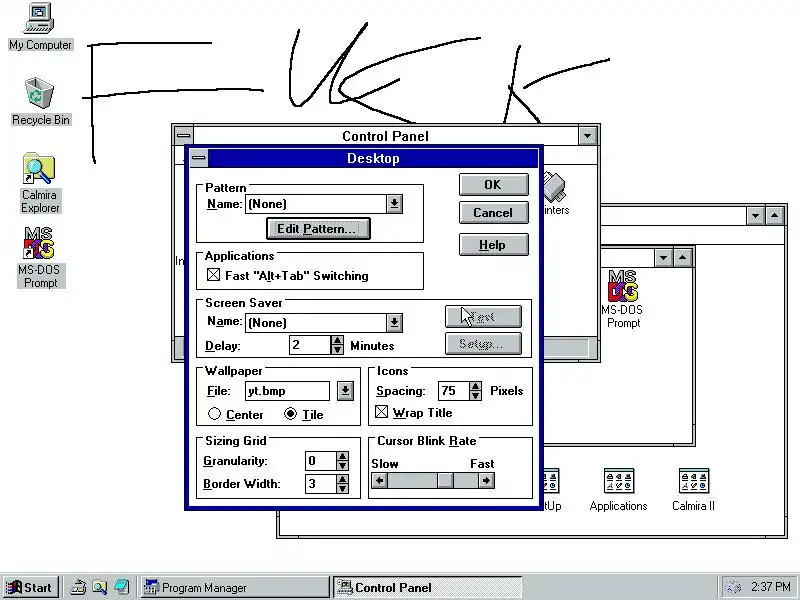The height and width of the screenshot is (600, 800).
Task: Click the Edit Pattern button
Action: [318, 229]
